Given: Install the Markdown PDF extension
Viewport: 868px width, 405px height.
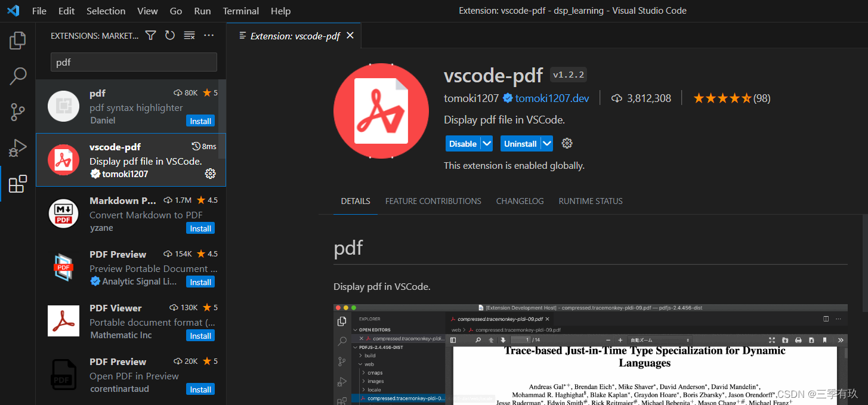Looking at the screenshot, I should (x=200, y=228).
